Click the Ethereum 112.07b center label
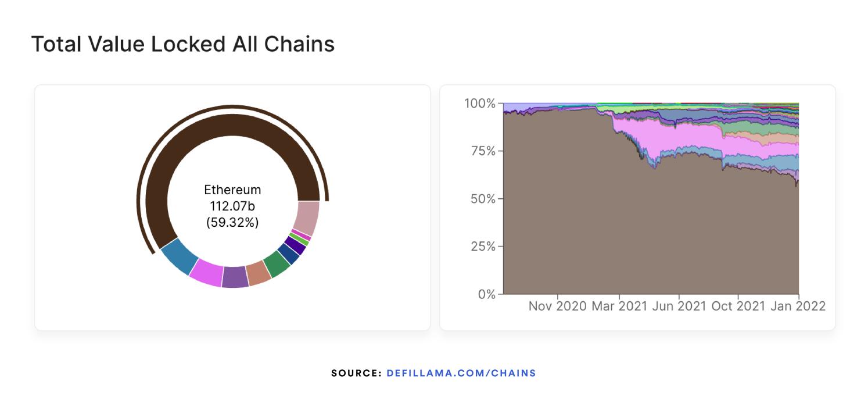 (232, 206)
